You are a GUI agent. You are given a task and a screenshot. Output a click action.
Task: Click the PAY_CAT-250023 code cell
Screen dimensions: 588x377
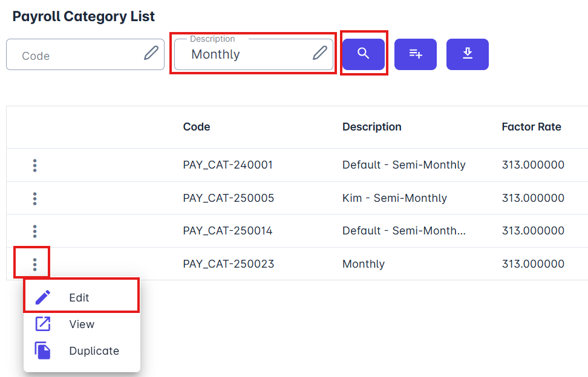(228, 264)
